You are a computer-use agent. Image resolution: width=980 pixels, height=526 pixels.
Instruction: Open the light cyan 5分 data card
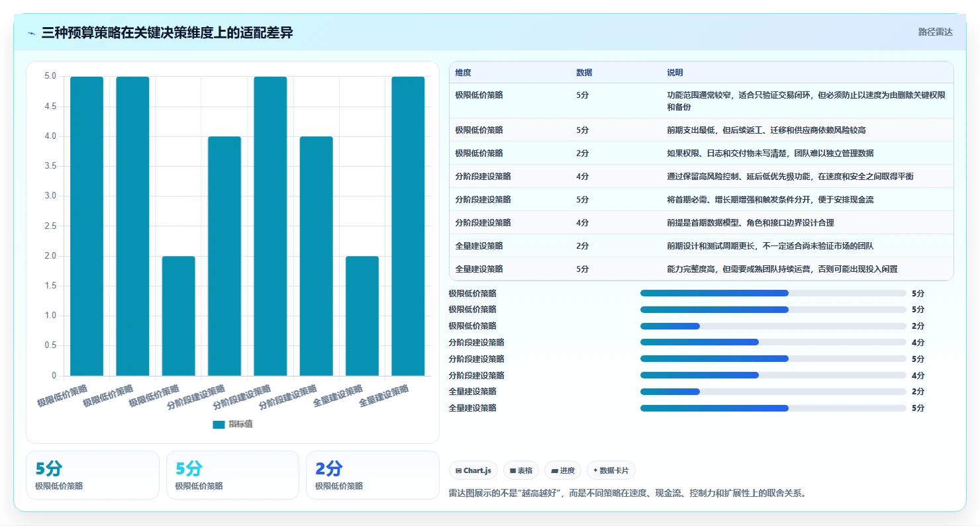pyautogui.click(x=232, y=475)
